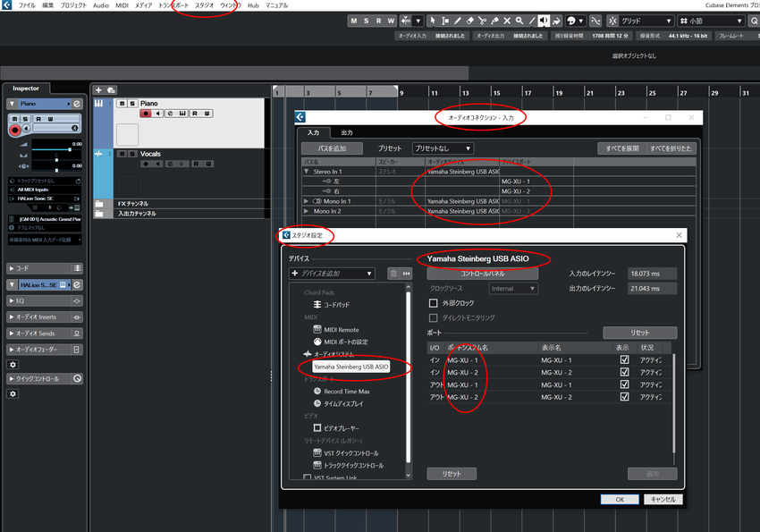Expand the Mono In 2 bus row
Image resolution: width=760 pixels, height=532 pixels.
click(306, 211)
